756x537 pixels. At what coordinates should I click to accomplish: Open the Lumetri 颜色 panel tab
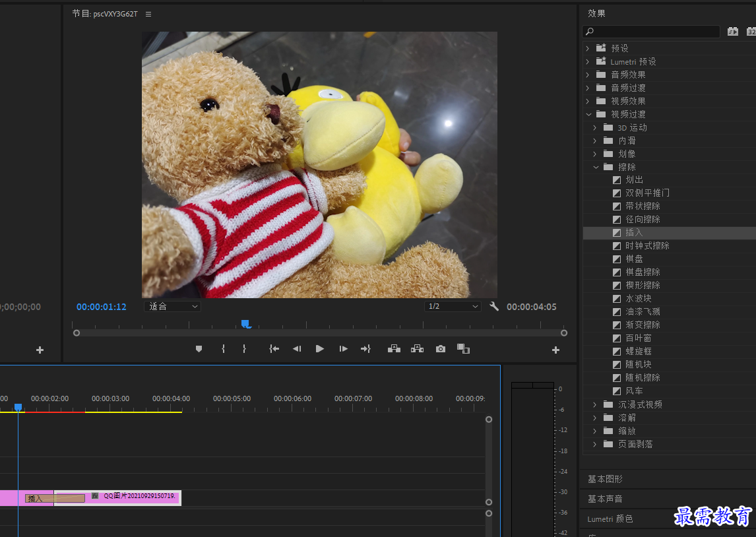(610, 519)
